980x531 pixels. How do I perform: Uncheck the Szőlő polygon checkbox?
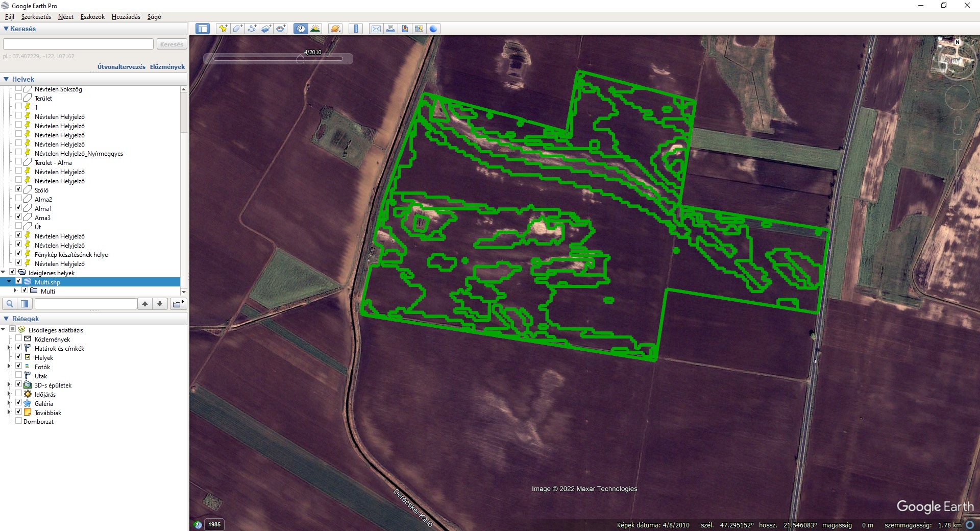pos(19,189)
